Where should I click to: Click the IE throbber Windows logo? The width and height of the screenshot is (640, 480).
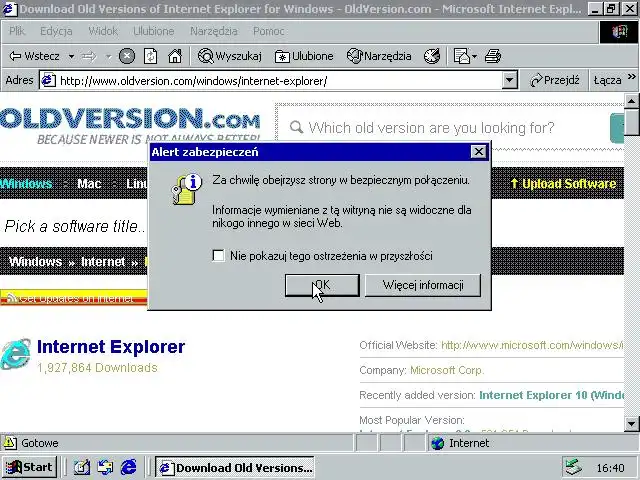tap(619, 31)
